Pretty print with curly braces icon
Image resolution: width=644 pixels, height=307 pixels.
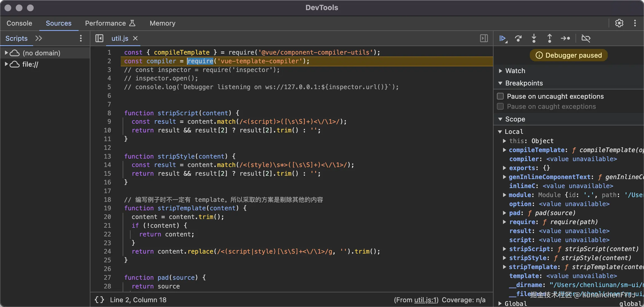coord(99,300)
